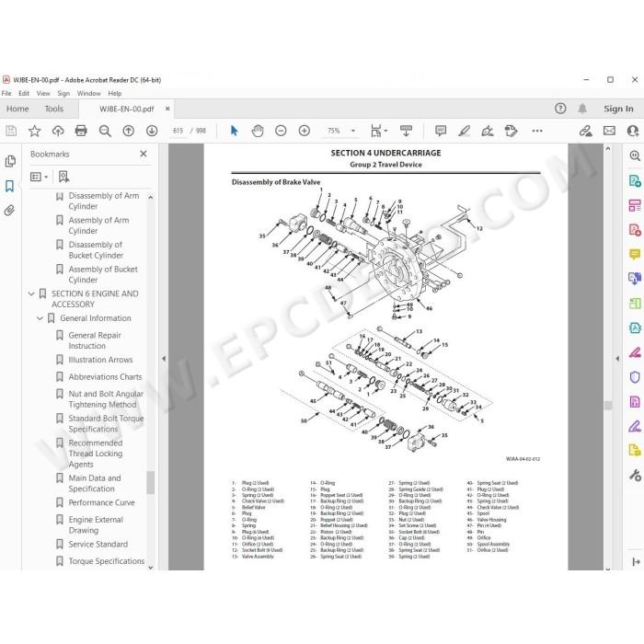The height and width of the screenshot is (644, 644).
Task: Open the Page Thumbnails panel
Action: pyautogui.click(x=10, y=161)
